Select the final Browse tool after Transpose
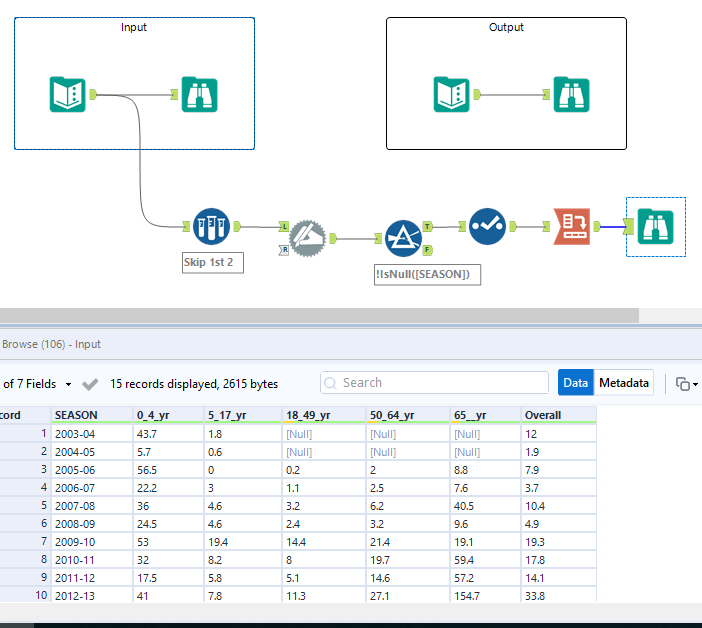The image size is (702, 628). [655, 226]
